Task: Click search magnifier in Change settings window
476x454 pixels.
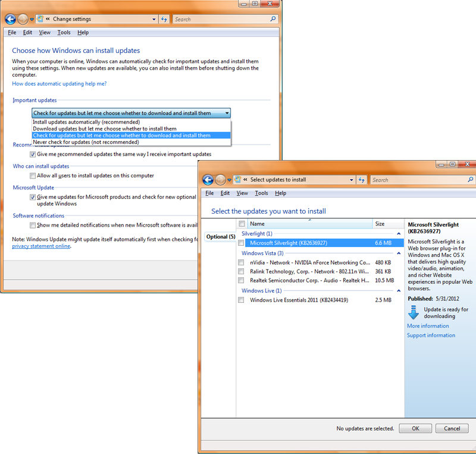Action: (273, 19)
